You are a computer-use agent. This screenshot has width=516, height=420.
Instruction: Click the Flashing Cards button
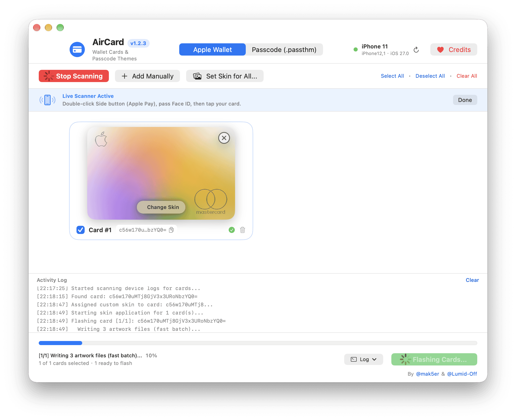pos(434,359)
